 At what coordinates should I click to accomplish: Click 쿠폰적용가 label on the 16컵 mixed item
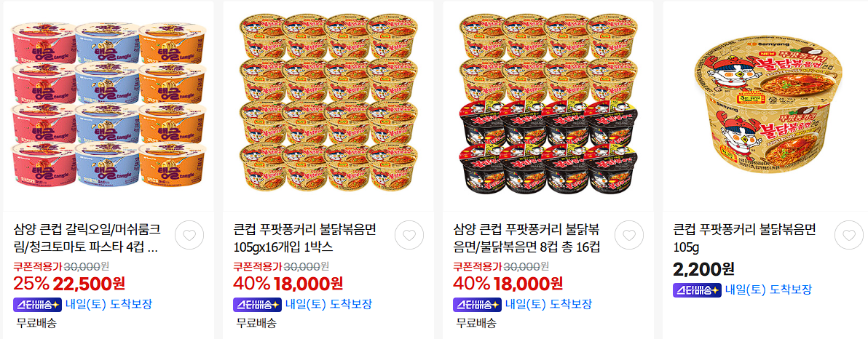point(477,266)
